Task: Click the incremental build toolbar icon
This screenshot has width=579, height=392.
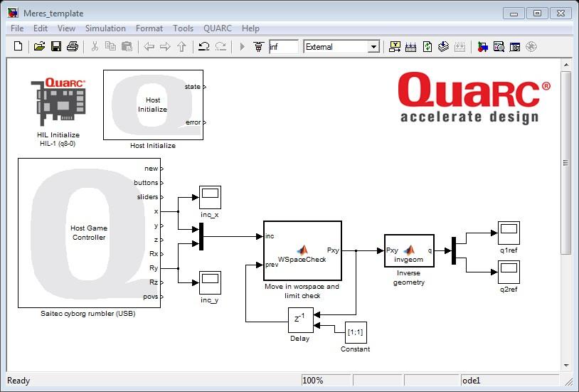Action: (x=410, y=46)
